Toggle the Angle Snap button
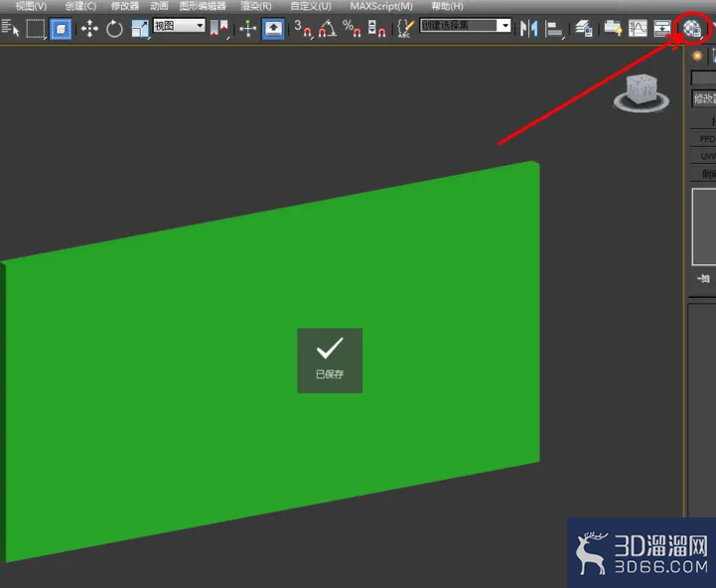Image resolution: width=716 pixels, height=588 pixels. click(x=328, y=29)
